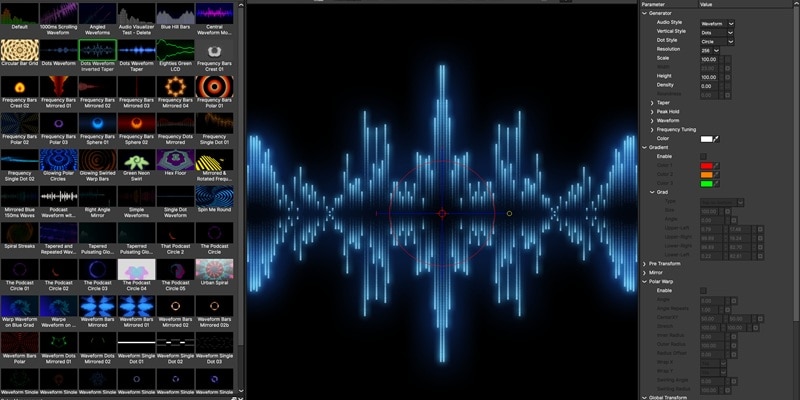Select the Podcast Waveform preset thumbnail
This screenshot has height=400, width=800.
pos(59,196)
